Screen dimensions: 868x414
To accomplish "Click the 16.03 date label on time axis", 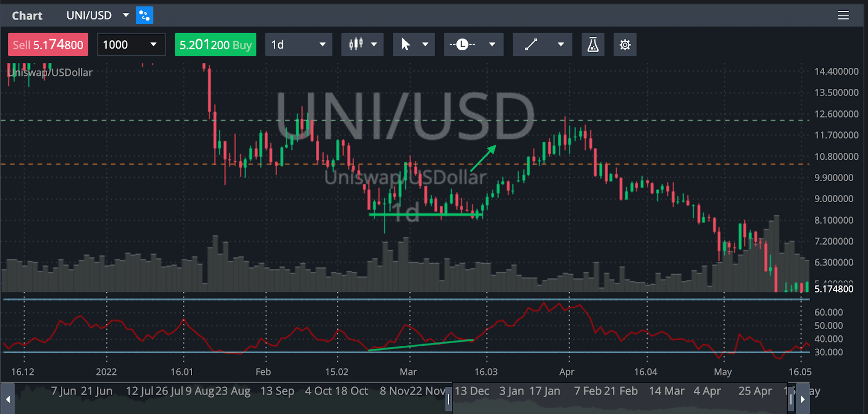I will pos(486,372).
